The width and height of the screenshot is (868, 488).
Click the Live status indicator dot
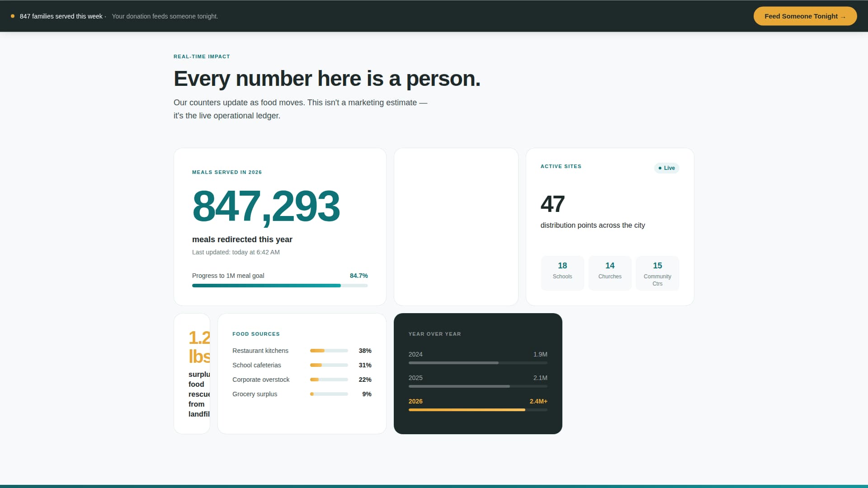(661, 168)
